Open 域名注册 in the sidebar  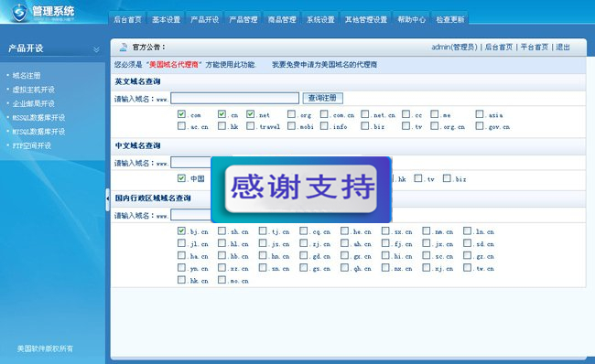[27, 76]
